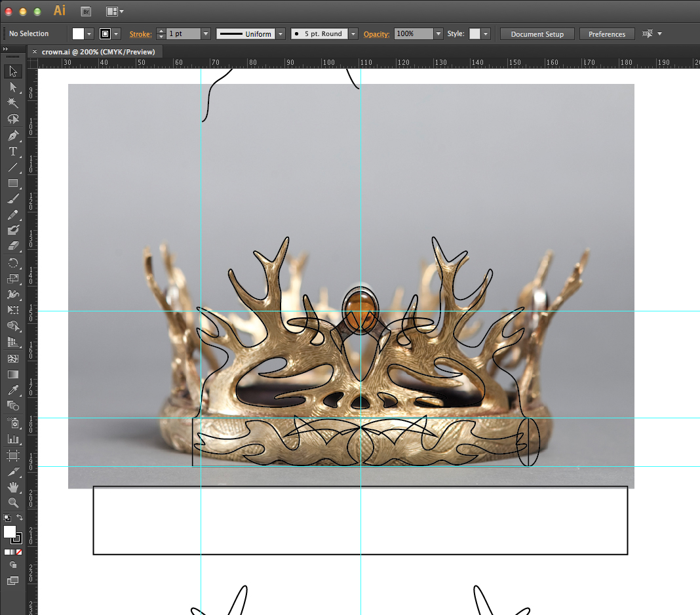The image size is (700, 615).
Task: Select the Eraser tool
Action: pyautogui.click(x=13, y=246)
